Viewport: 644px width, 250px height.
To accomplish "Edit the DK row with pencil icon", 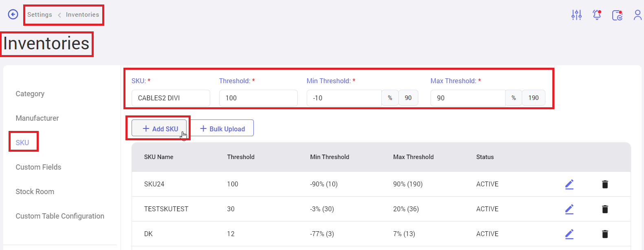I will point(569,234).
